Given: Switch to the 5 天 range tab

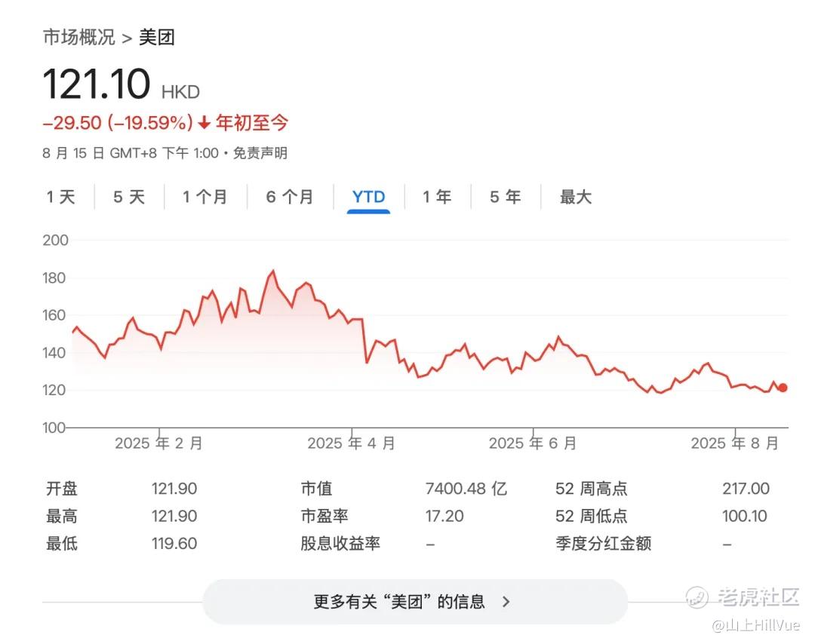Looking at the screenshot, I should coord(129,197).
